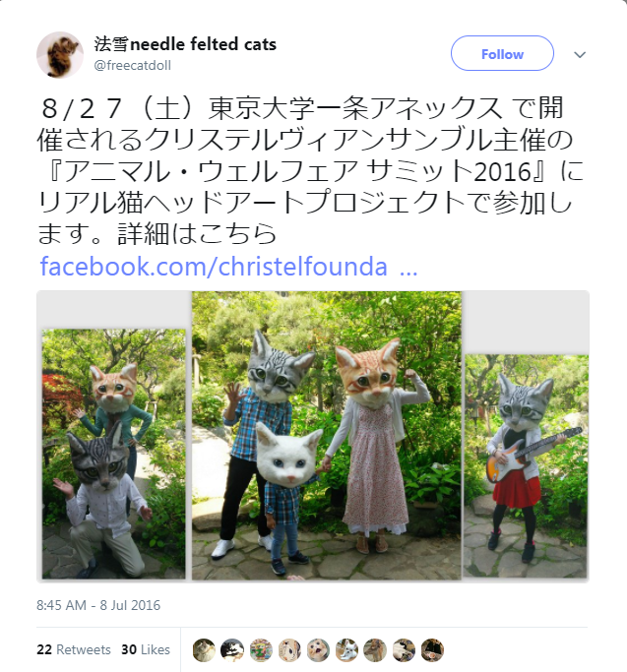
Task: Click the first liker avatar
Action: [204, 650]
